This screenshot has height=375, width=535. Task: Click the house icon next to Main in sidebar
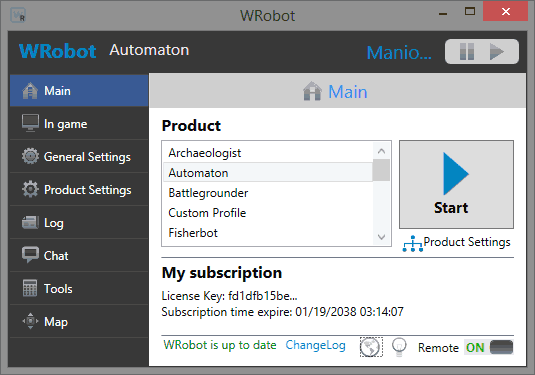pyautogui.click(x=30, y=91)
